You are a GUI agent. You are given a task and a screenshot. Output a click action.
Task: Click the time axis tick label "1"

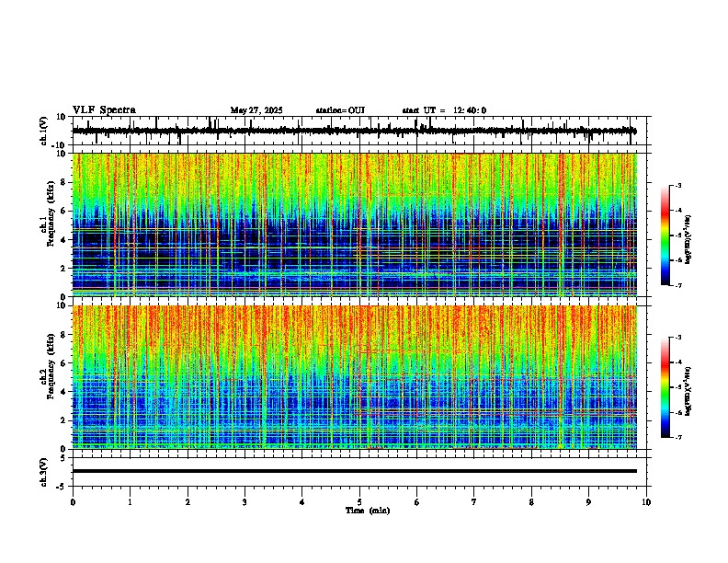coord(130,502)
